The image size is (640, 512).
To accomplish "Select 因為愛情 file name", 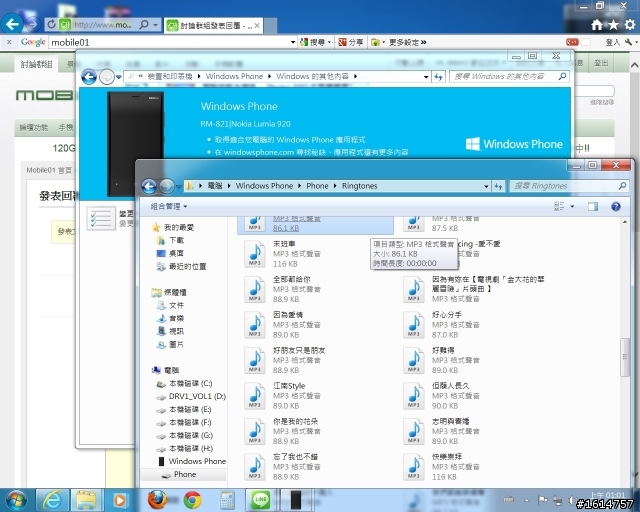I will click(288, 314).
